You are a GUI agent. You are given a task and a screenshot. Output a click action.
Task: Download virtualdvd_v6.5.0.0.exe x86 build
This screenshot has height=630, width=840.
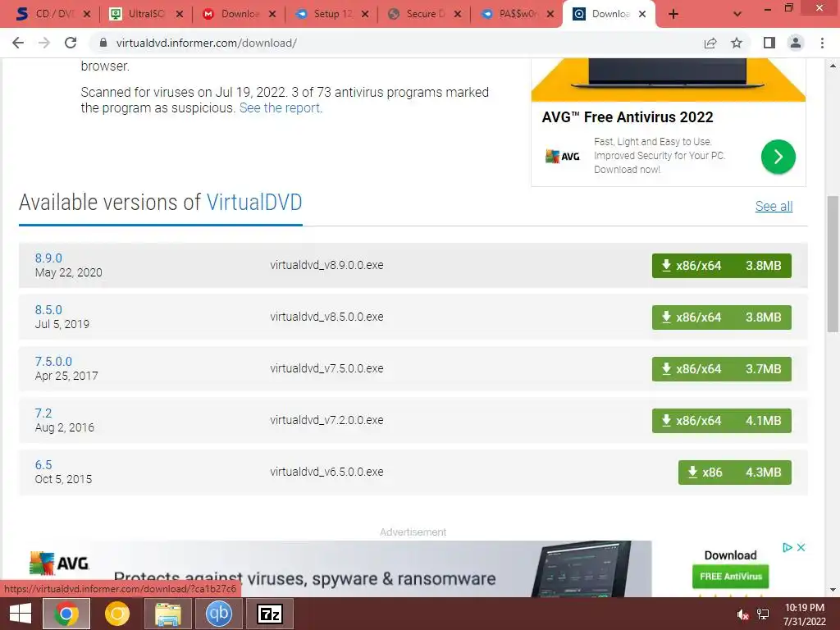734,472
